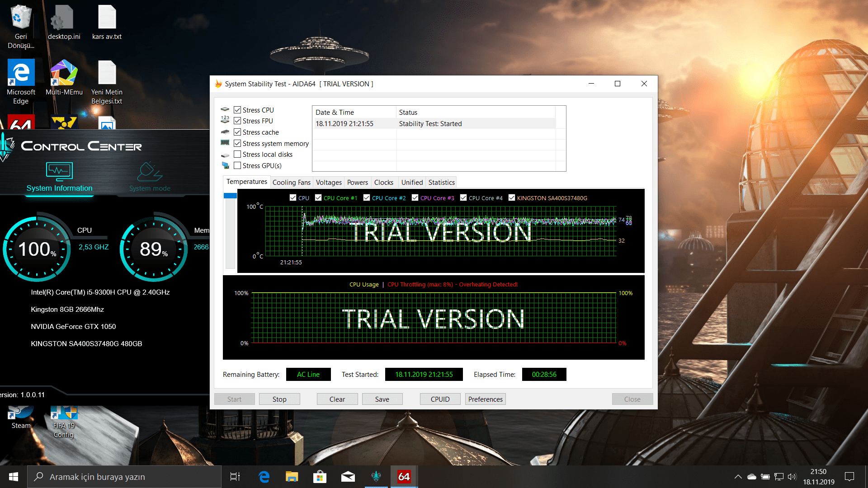Switch to System mode in Control Center
The height and width of the screenshot is (488, 868).
pyautogui.click(x=150, y=178)
